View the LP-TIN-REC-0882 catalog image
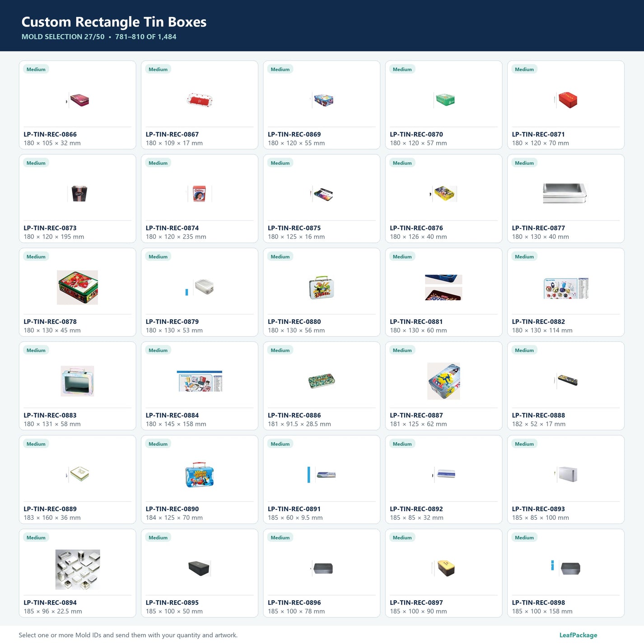Viewport: 644px width, 644px height. coord(566,288)
